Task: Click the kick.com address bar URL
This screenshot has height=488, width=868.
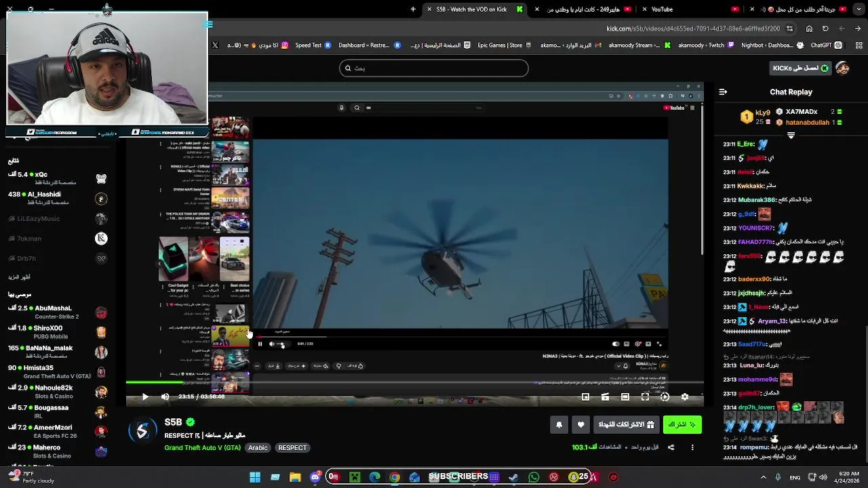Action: pyautogui.click(x=693, y=28)
